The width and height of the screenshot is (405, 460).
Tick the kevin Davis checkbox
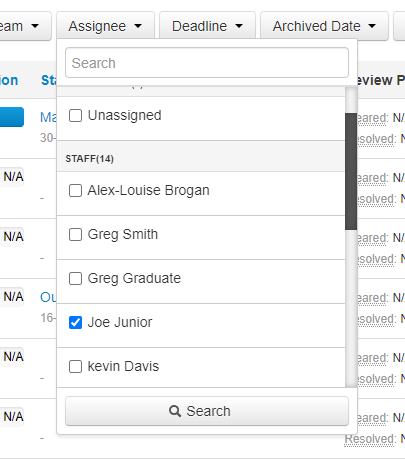[x=75, y=366]
